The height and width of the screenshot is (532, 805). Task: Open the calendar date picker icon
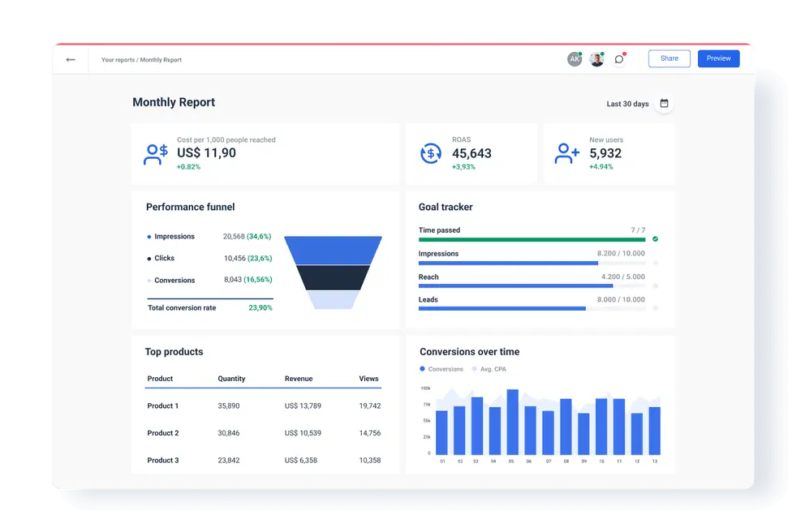(x=664, y=103)
